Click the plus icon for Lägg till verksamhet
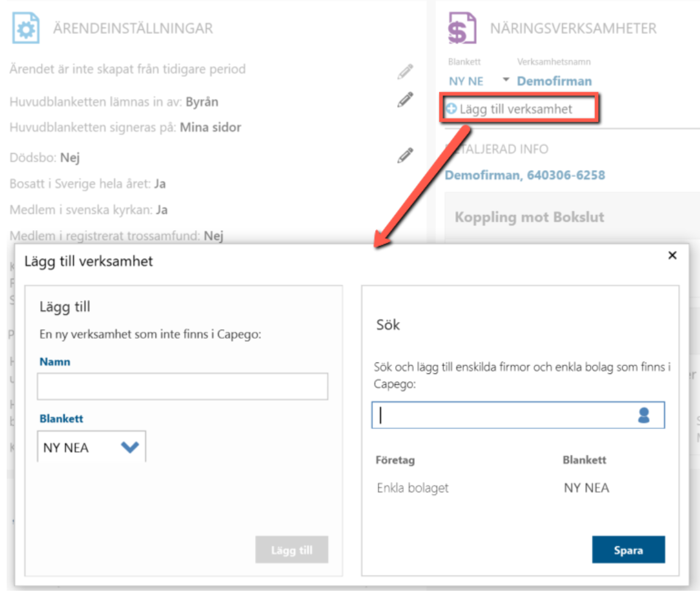 [x=451, y=109]
